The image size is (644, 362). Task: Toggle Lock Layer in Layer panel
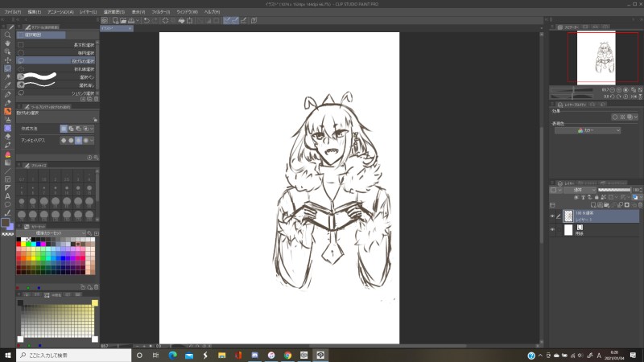click(x=597, y=197)
